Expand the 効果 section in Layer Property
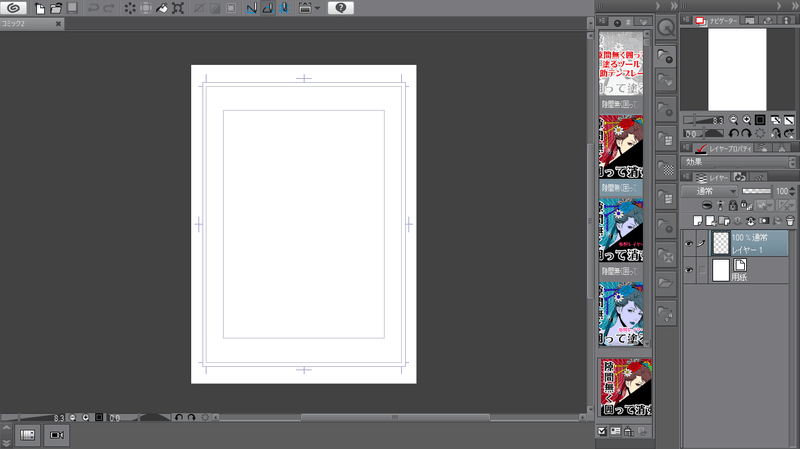This screenshot has width=800, height=449. point(738,162)
